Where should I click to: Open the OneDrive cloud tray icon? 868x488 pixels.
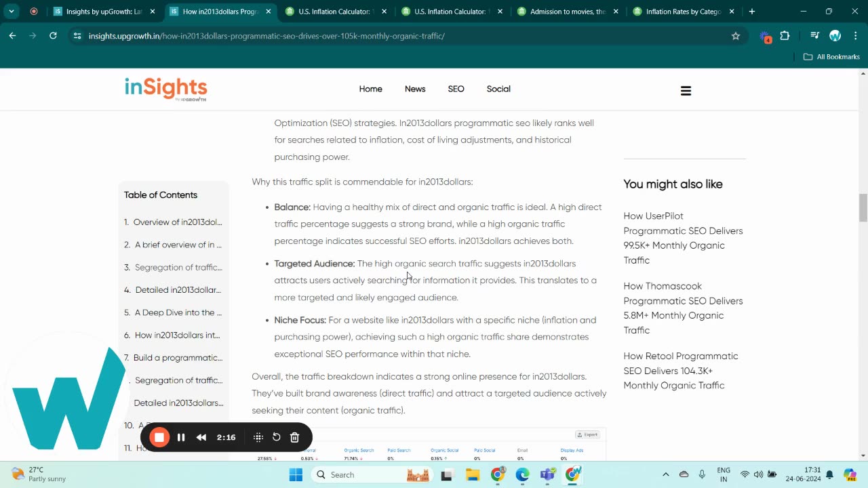684,474
